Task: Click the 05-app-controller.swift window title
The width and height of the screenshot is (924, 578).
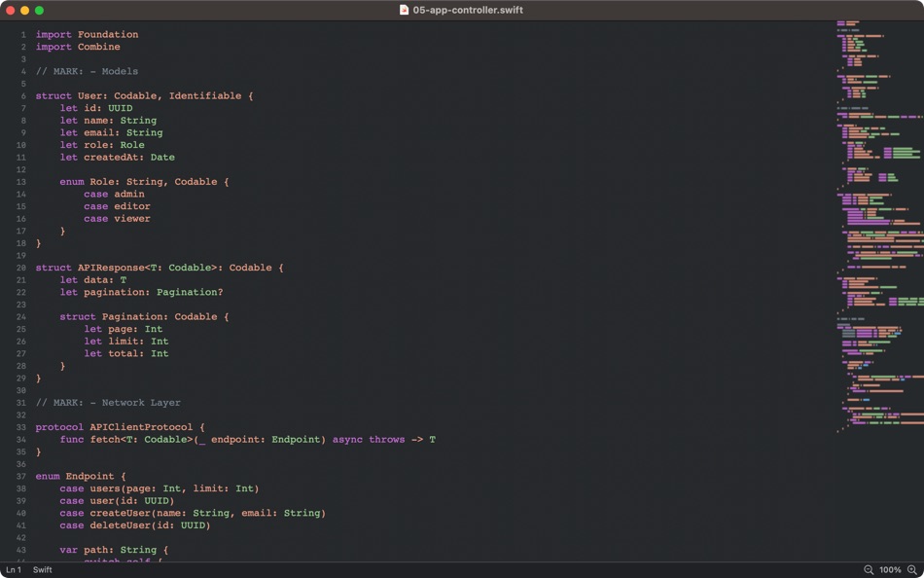Action: click(x=468, y=10)
